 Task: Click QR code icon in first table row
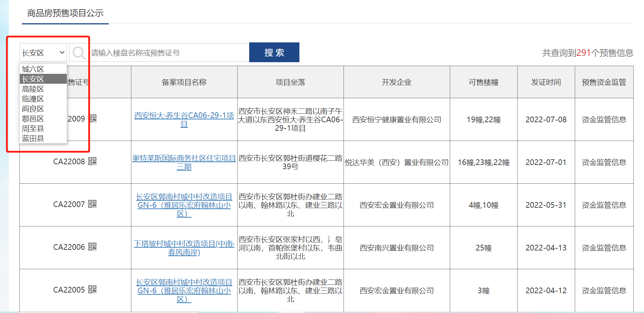(x=93, y=119)
